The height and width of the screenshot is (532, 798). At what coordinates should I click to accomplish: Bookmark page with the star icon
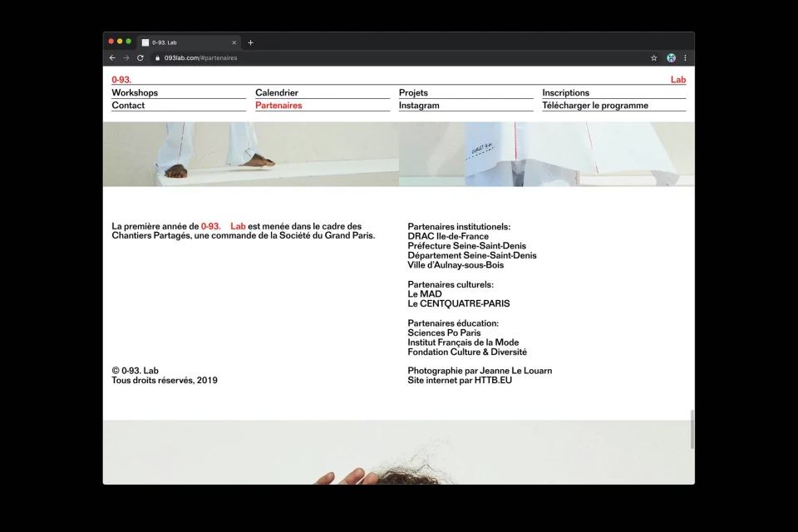(x=653, y=58)
